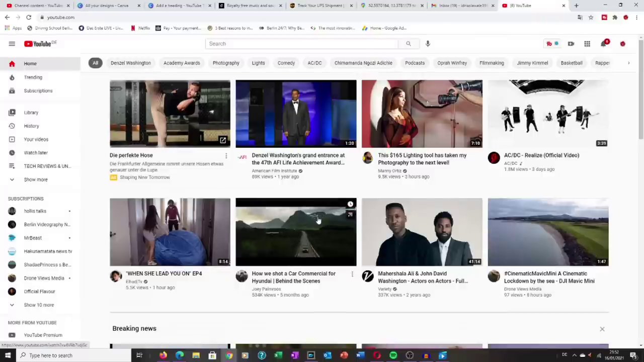Image resolution: width=644 pixels, height=362 pixels.
Task: Open Denzel Washington AFI award video
Action: [x=296, y=113]
